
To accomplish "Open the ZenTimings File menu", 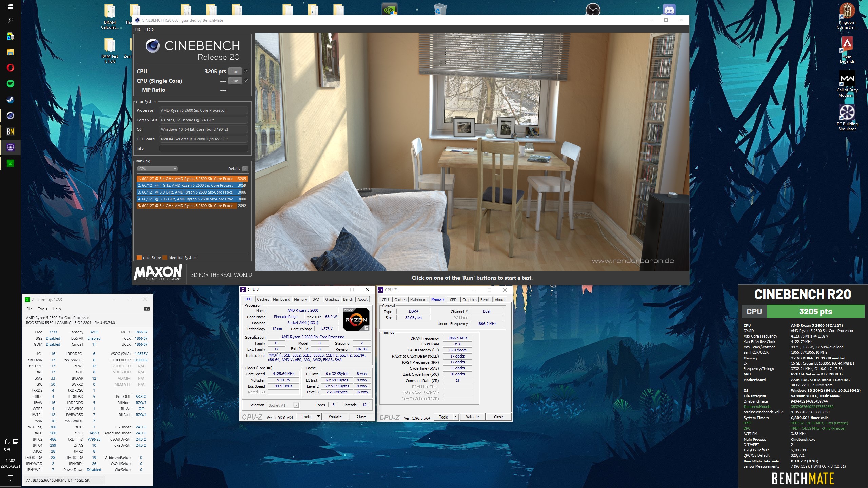I will (29, 309).
